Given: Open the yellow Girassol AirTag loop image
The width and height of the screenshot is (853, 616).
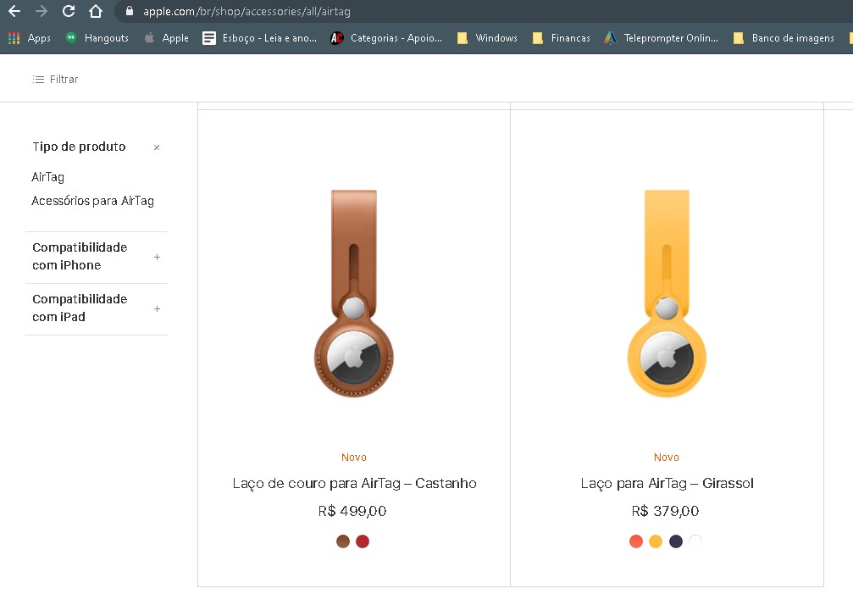Looking at the screenshot, I should (x=667, y=293).
